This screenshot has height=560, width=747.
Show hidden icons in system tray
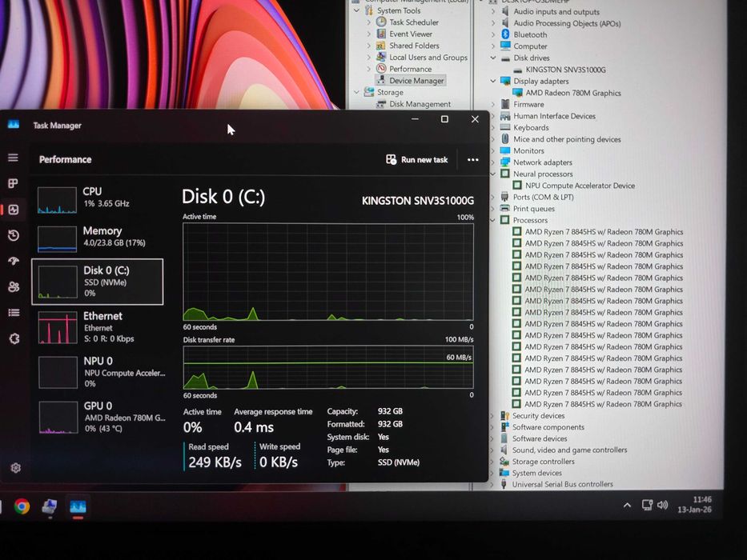[628, 506]
